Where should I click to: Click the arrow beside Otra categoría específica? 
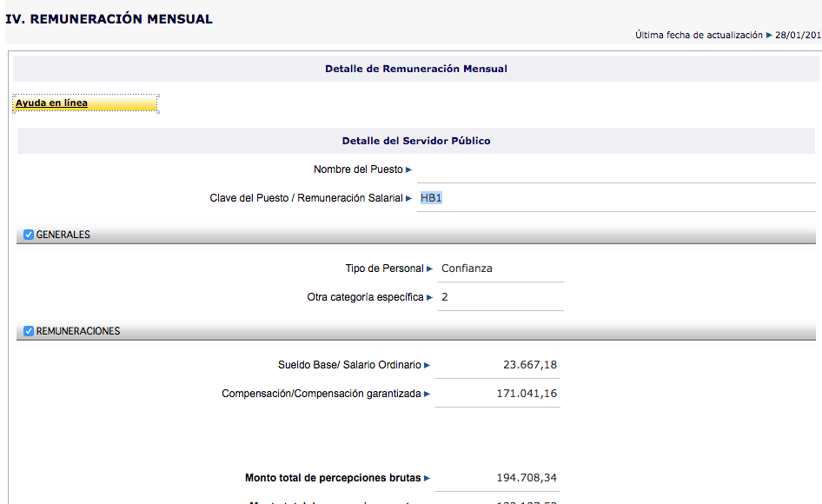429,297
